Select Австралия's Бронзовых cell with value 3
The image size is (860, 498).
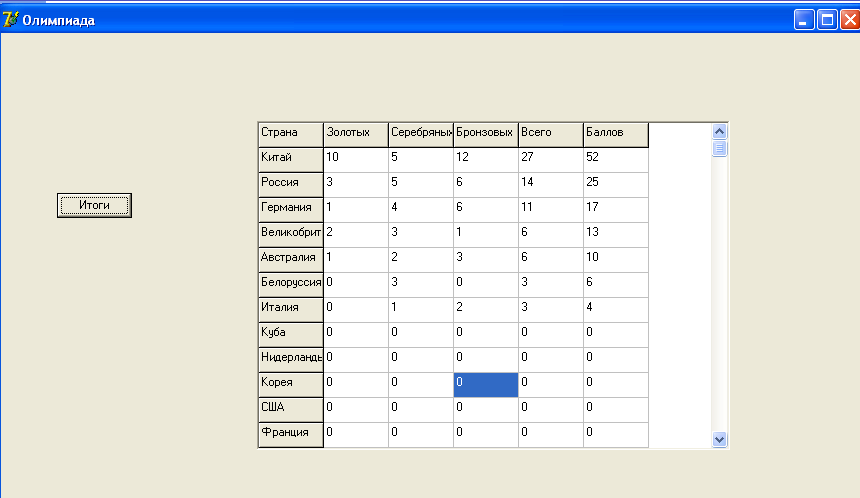tap(486, 260)
